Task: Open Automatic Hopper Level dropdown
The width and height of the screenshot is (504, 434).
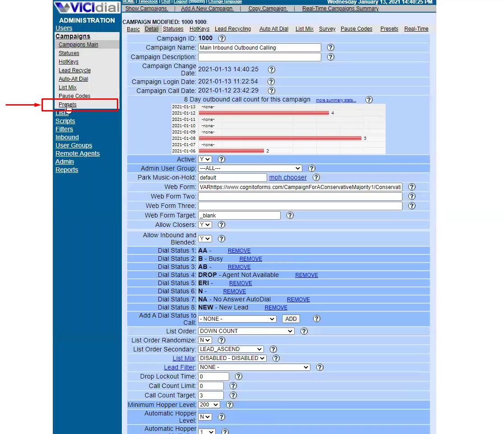Action: (x=205, y=417)
